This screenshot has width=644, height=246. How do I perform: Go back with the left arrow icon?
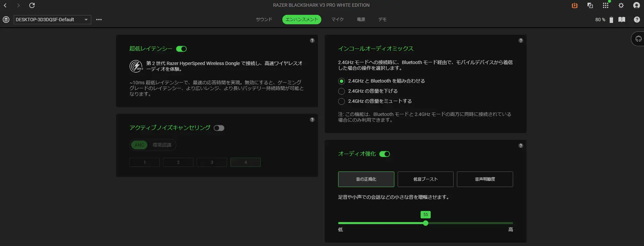coord(5,5)
